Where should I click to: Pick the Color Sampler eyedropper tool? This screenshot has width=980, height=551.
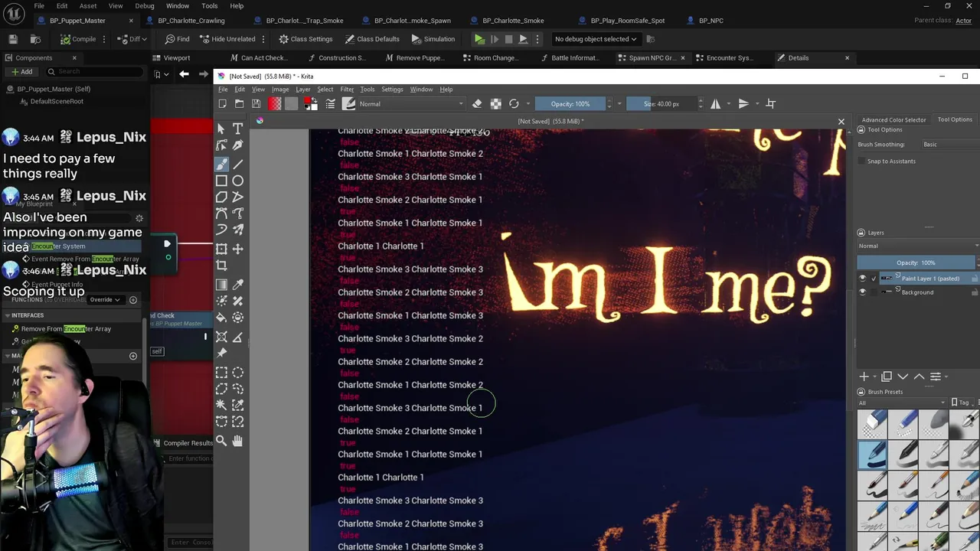point(238,284)
